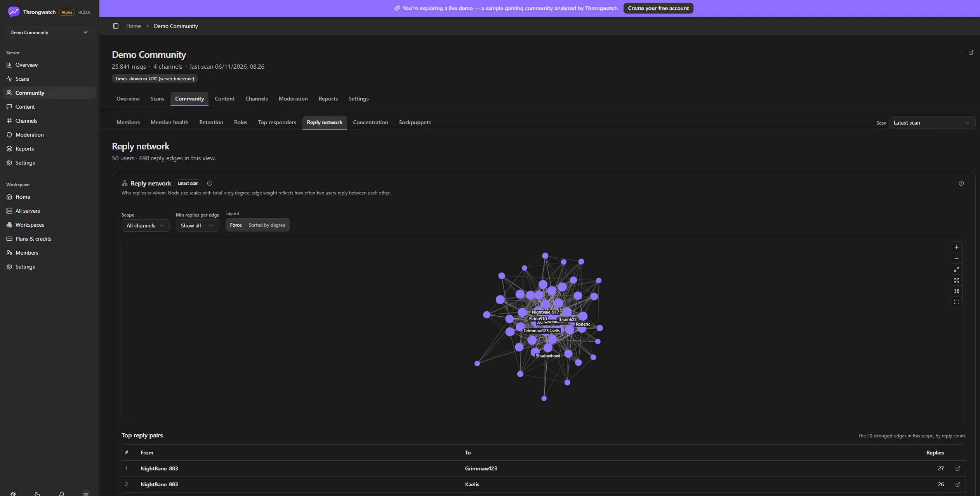Click the Times shown in UTC badge
Viewport: 980px width, 496px height.
coord(155,79)
